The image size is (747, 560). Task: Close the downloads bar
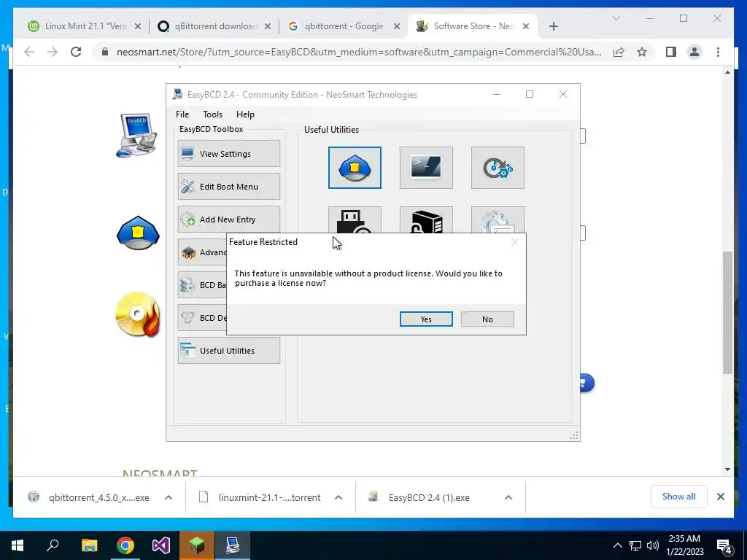[720, 497]
